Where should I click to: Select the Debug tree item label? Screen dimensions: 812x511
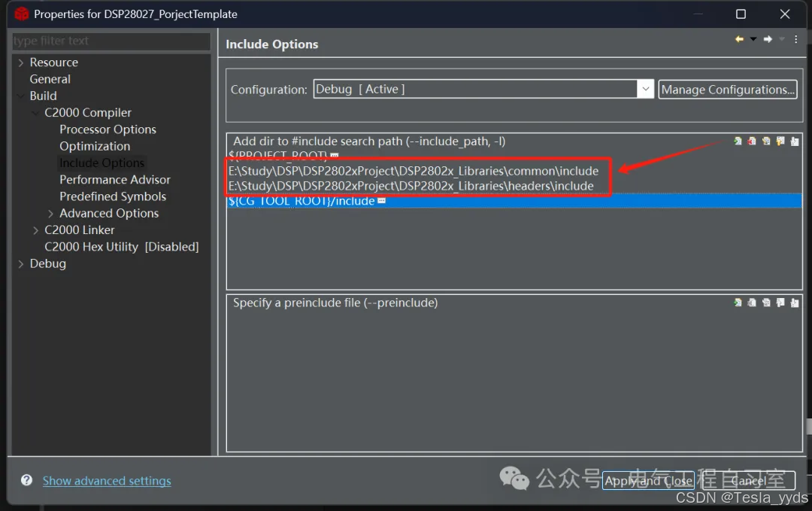47,263
